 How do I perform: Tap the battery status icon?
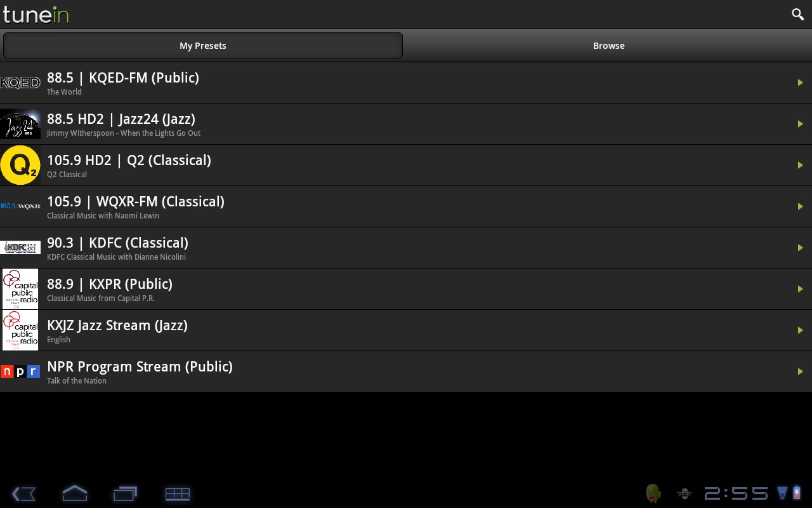[797, 493]
